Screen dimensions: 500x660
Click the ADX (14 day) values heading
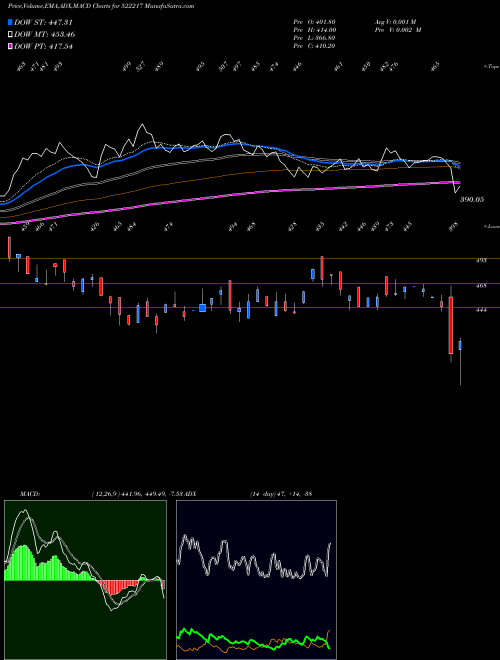coord(281,494)
